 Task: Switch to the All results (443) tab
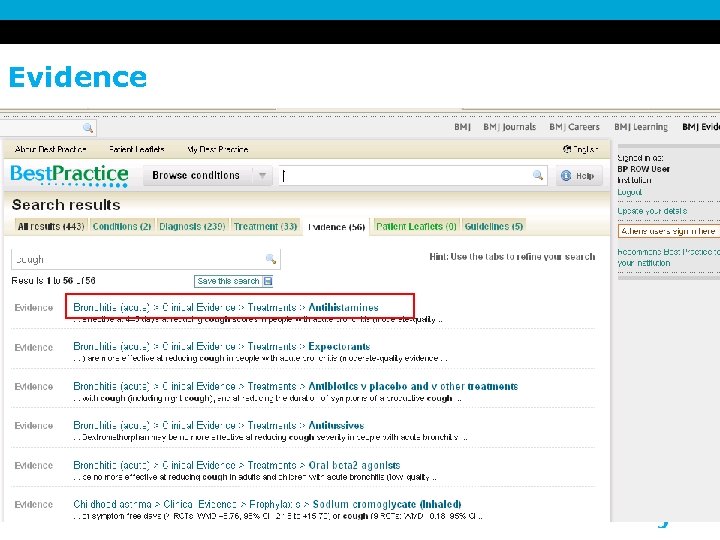(x=51, y=226)
